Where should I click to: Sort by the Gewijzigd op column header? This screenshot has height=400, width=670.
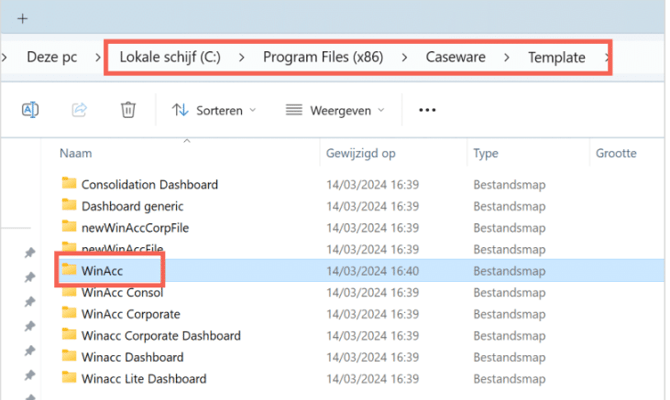click(361, 153)
